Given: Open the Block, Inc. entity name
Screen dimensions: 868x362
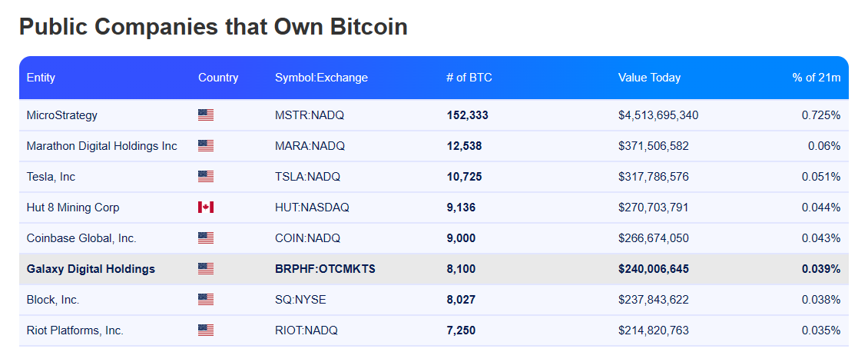Looking at the screenshot, I should [x=53, y=300].
